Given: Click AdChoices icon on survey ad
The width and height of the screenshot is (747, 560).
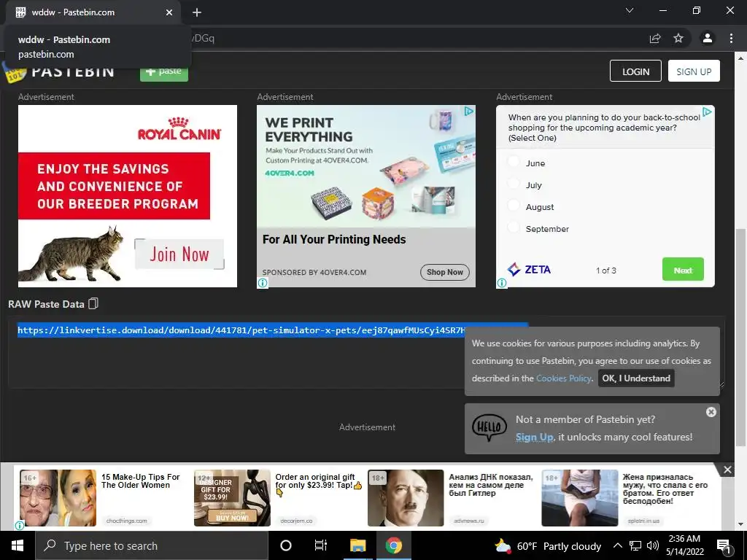Looking at the screenshot, I should (708, 112).
